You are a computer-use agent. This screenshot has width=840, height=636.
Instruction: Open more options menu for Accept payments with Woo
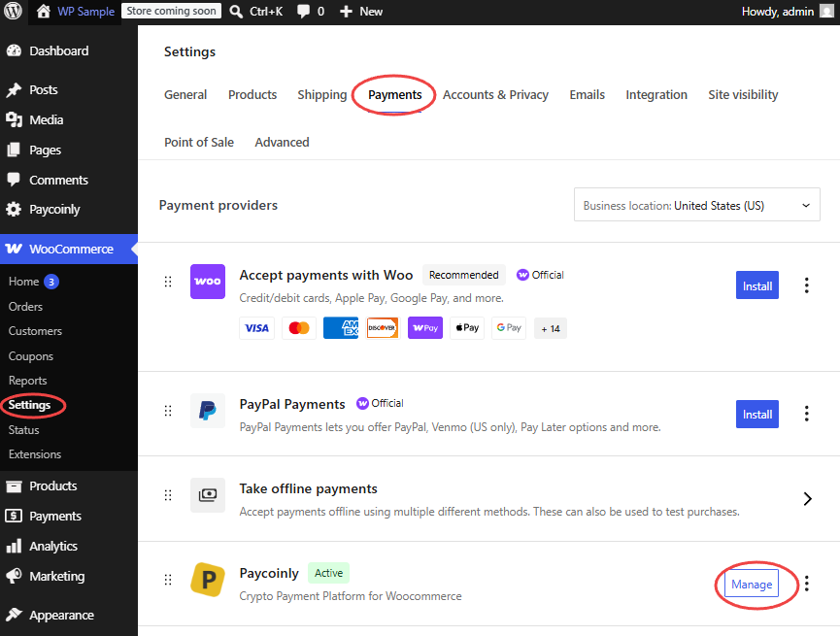(806, 285)
